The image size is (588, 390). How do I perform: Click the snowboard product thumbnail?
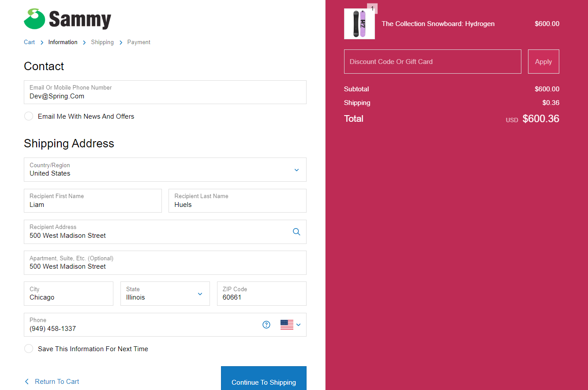point(359,24)
